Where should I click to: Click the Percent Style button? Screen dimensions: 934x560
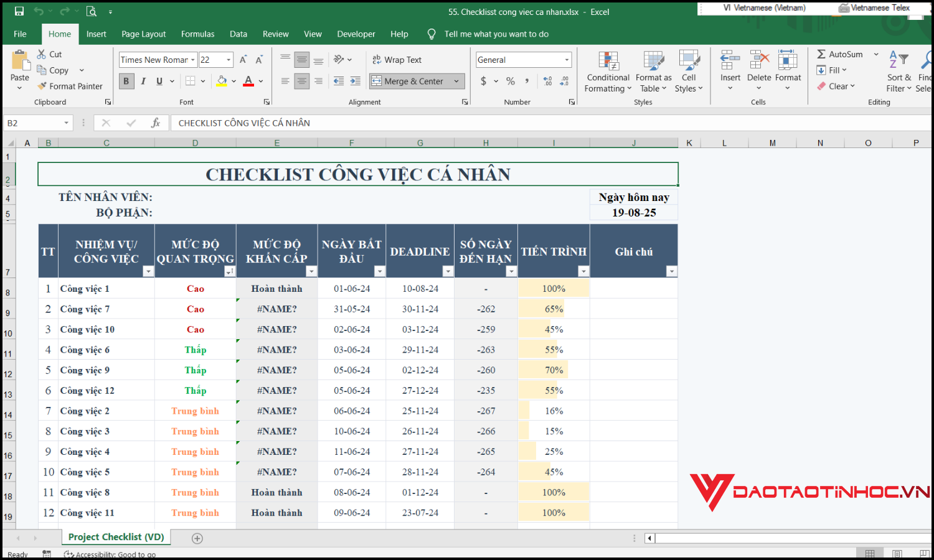point(511,81)
